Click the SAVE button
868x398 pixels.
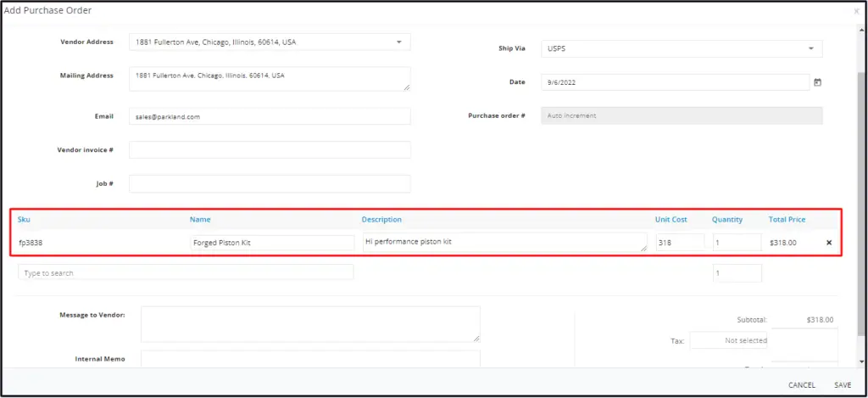point(843,385)
